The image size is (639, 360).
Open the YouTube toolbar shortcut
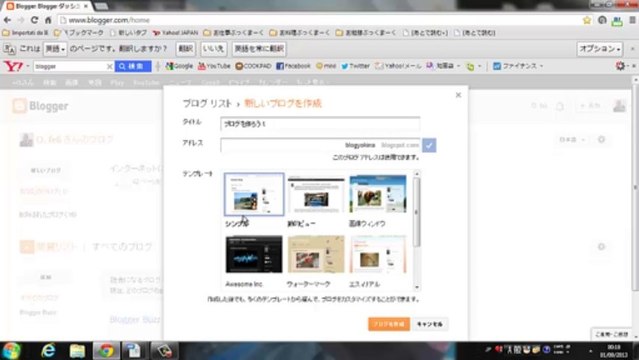point(214,66)
